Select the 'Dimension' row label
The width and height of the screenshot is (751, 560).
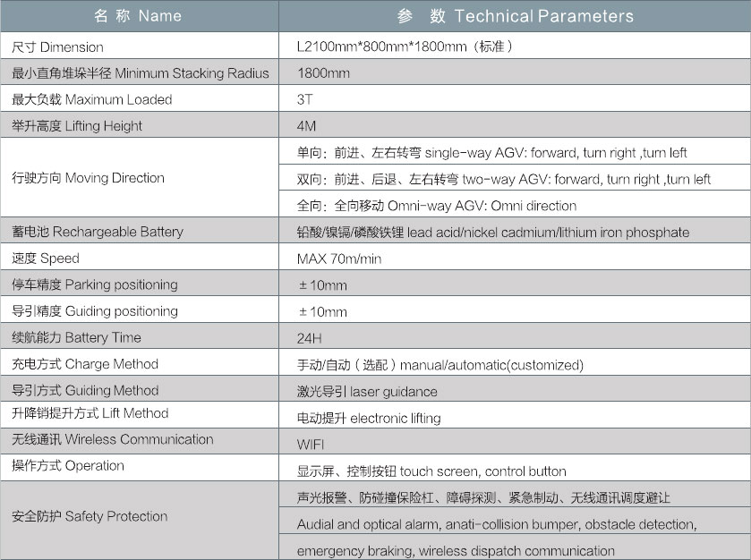coord(57,47)
